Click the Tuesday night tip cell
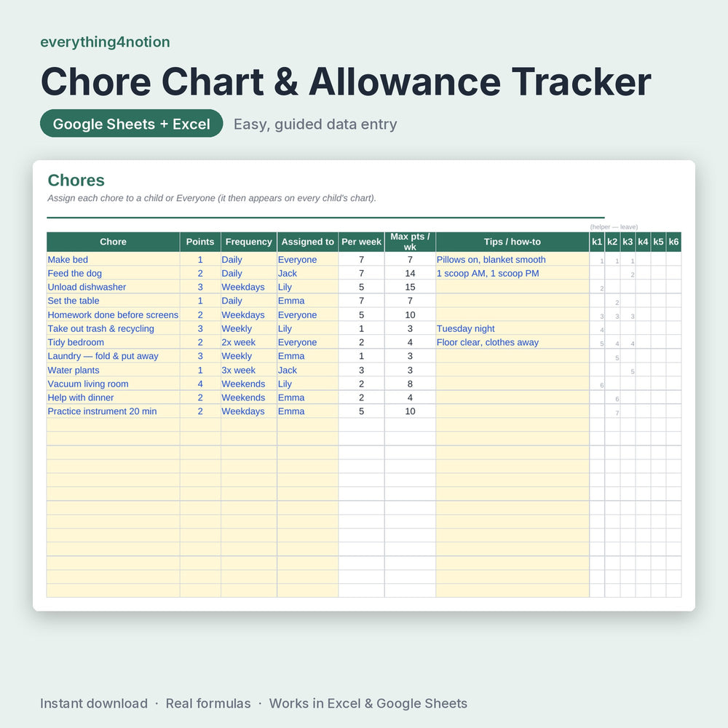This screenshot has width=728, height=728. [512, 329]
